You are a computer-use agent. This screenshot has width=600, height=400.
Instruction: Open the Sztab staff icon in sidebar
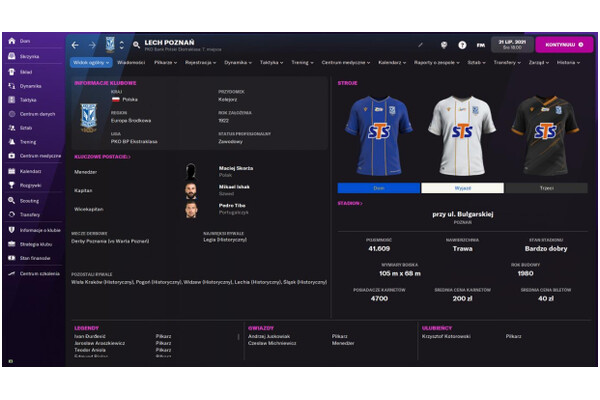pos(11,127)
